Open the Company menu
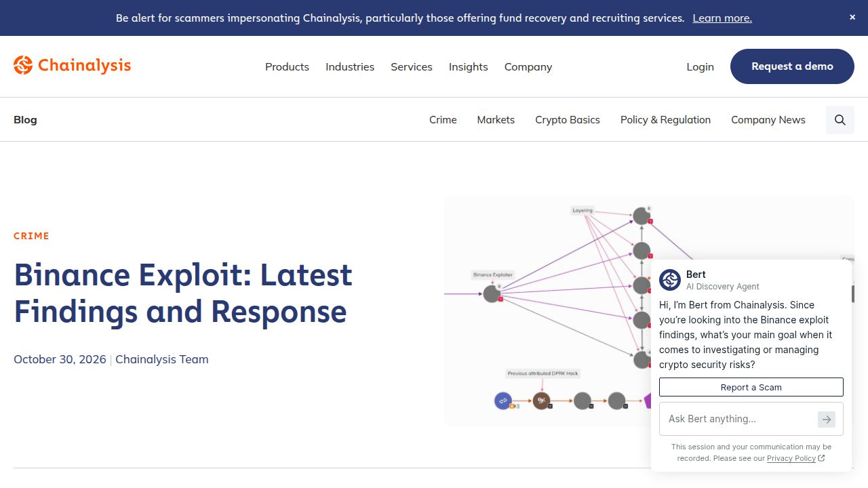The height and width of the screenshot is (488, 868). [528, 66]
